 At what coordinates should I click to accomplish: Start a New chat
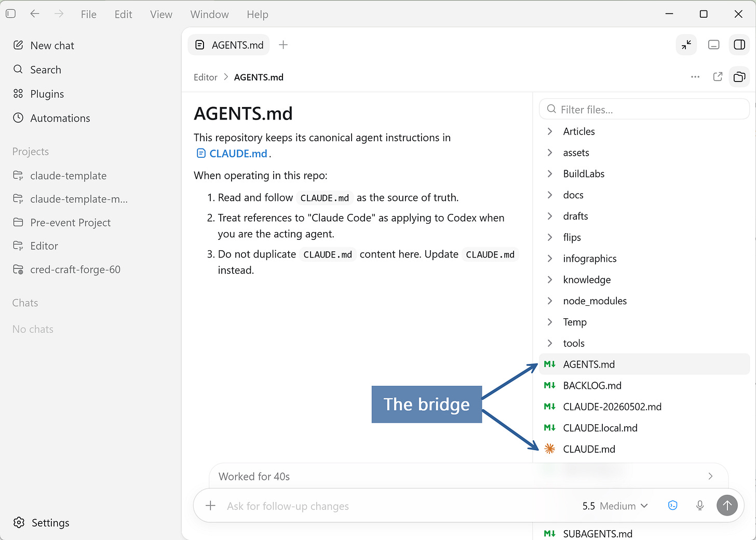pos(44,46)
